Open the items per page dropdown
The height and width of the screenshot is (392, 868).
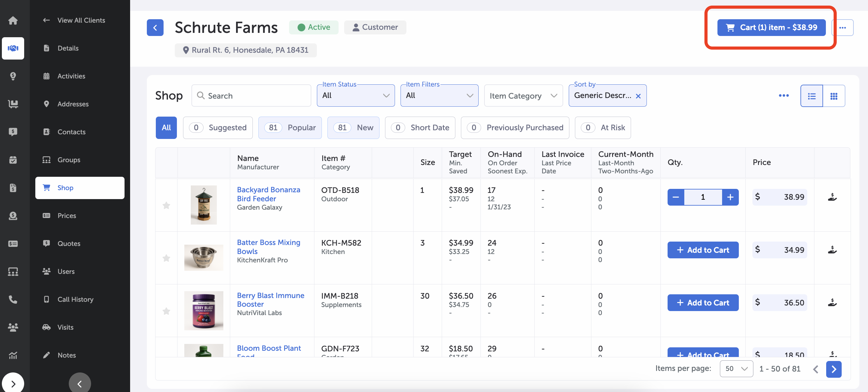pos(736,369)
